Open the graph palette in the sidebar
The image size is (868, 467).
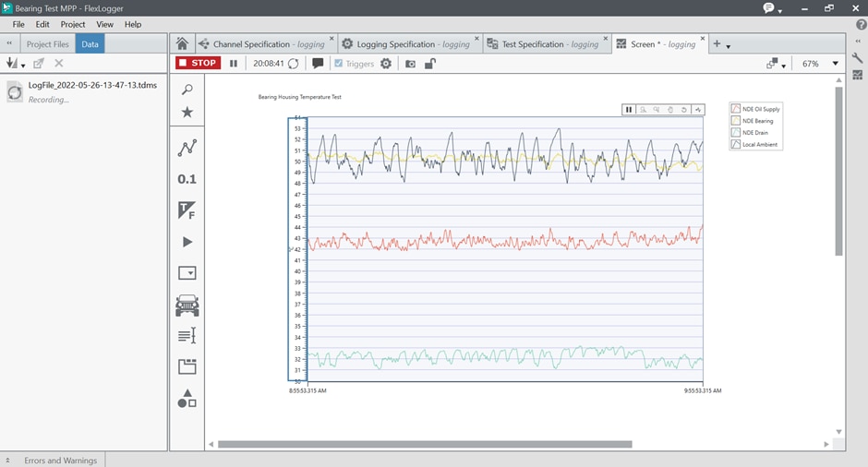click(187, 148)
